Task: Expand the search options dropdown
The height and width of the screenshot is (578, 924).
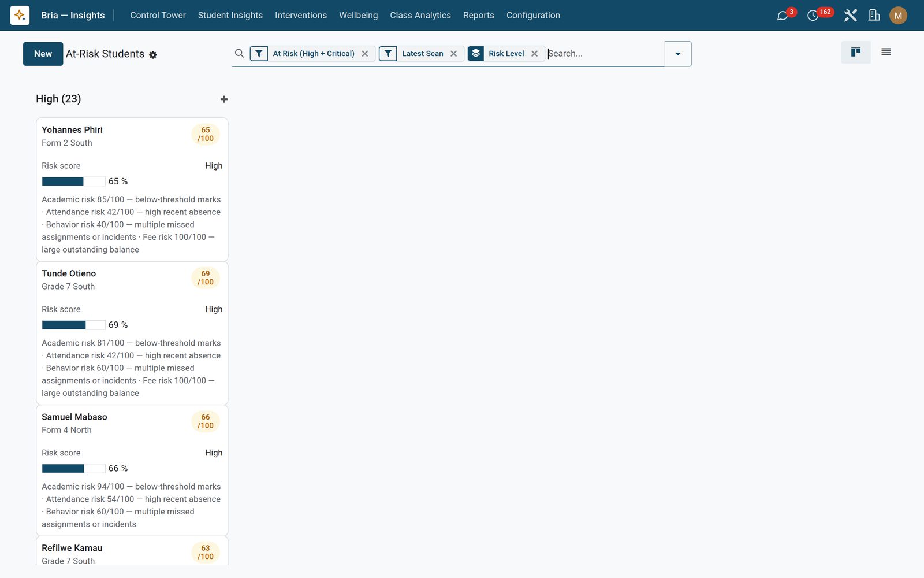Action: [678, 54]
